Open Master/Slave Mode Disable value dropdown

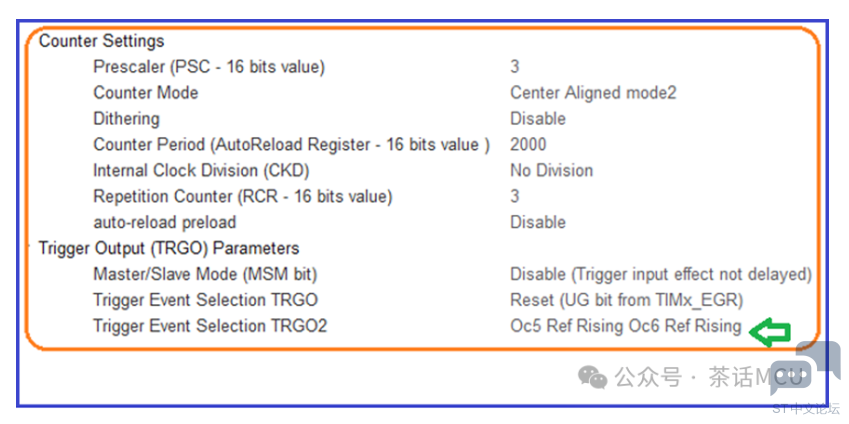pyautogui.click(x=661, y=275)
